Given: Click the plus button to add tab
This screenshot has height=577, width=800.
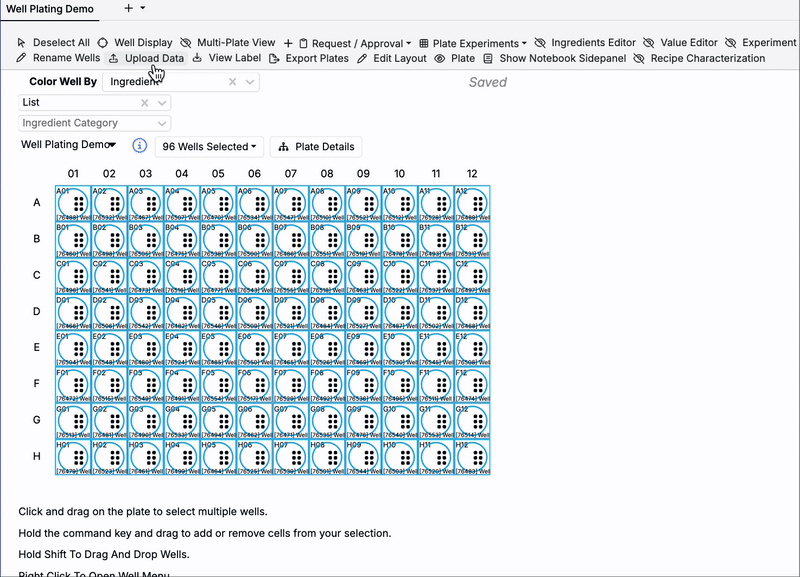Looking at the screenshot, I should [x=128, y=8].
